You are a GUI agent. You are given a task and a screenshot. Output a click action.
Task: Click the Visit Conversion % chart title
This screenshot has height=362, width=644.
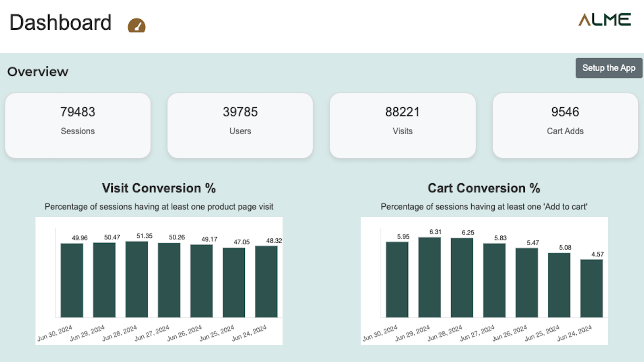[x=159, y=188]
